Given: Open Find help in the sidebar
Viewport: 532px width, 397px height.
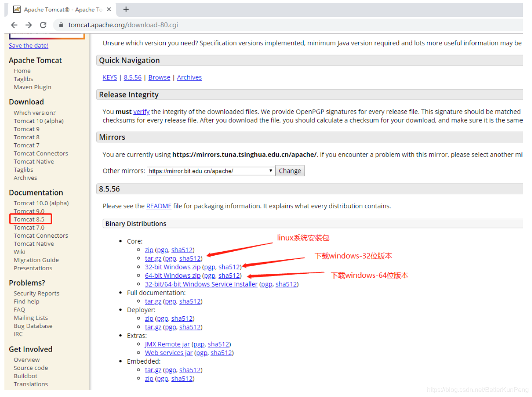Looking at the screenshot, I should (26, 301).
